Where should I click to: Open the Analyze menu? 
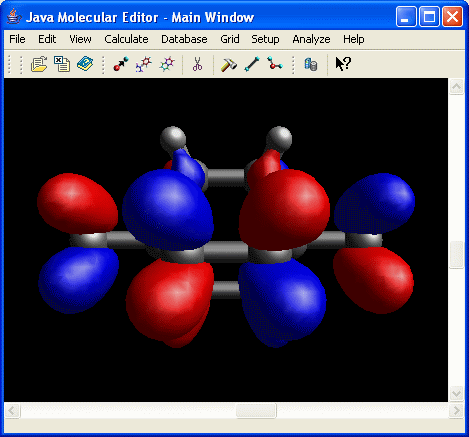311,39
